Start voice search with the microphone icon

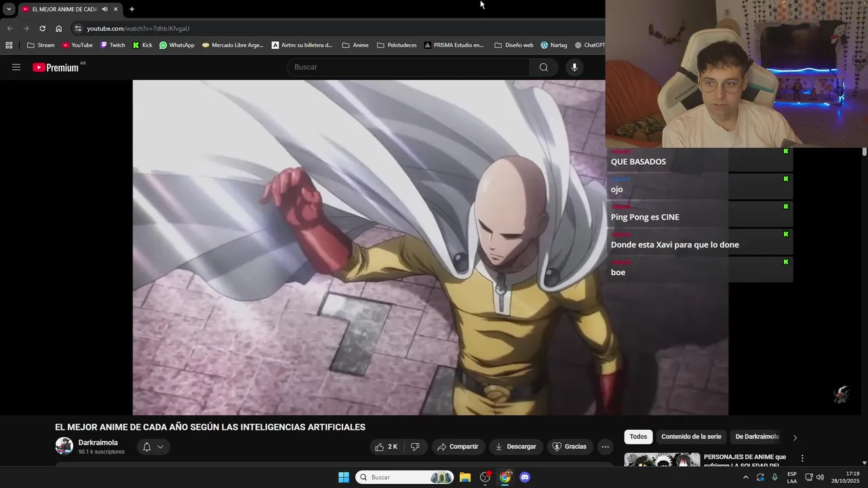click(x=574, y=67)
